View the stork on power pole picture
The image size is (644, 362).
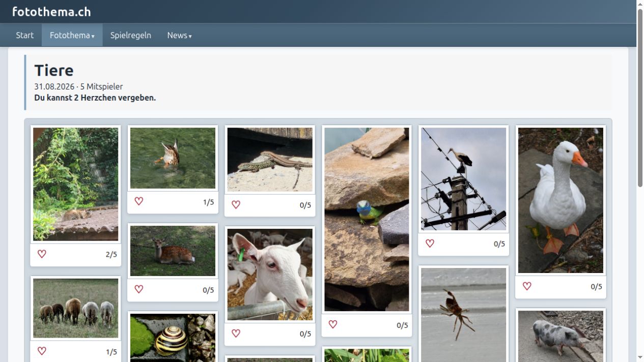coord(464,179)
